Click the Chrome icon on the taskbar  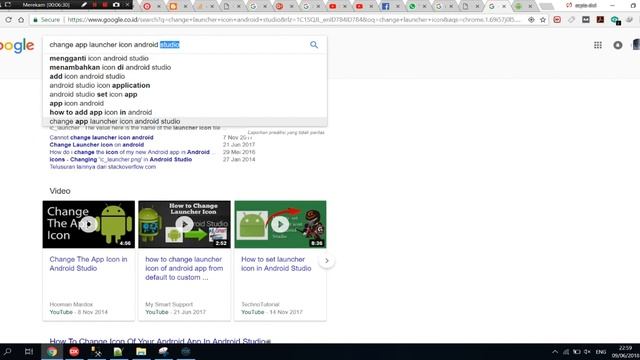(52, 351)
